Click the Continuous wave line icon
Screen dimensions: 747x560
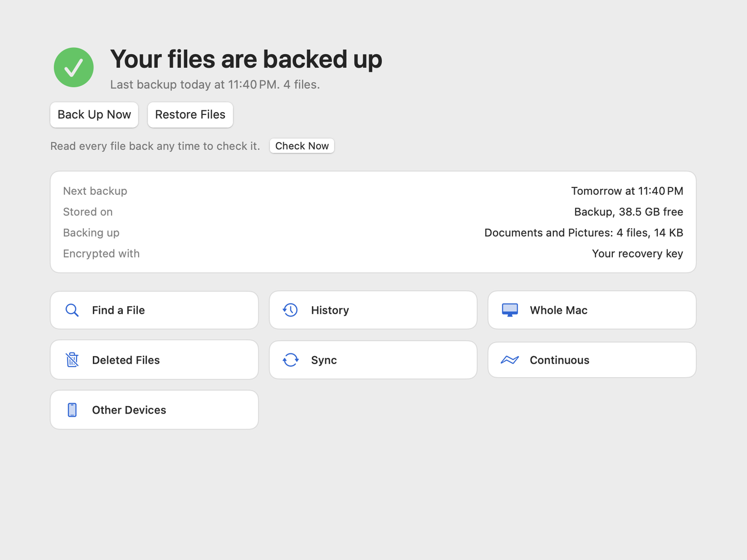510,360
